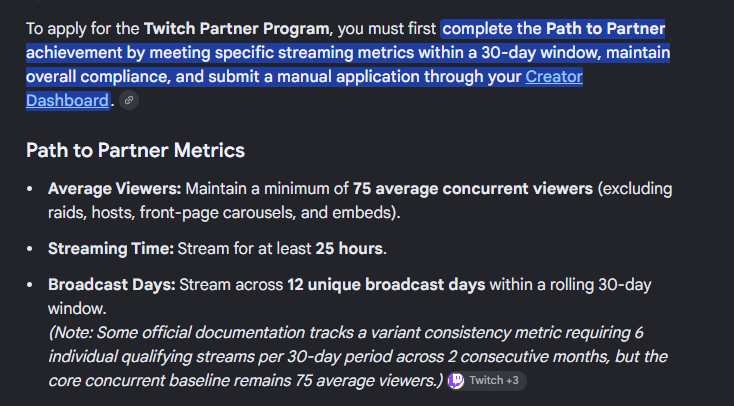This screenshot has height=406, width=734.
Task: Click the +3 count in the source chip
Action: [x=512, y=381]
